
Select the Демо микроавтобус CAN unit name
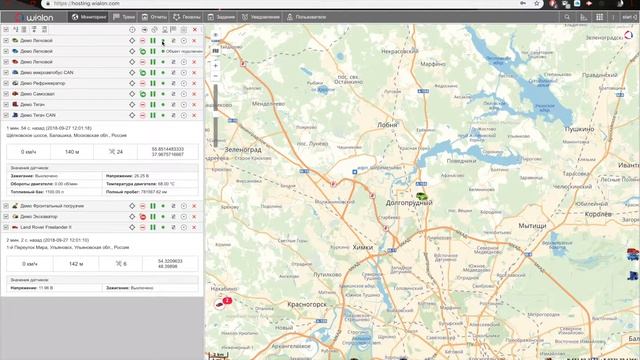47,73
